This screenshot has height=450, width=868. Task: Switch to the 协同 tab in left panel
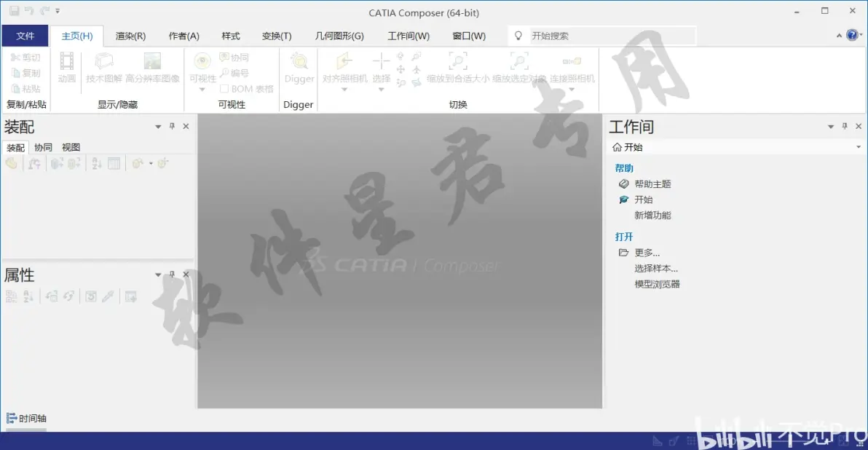pyautogui.click(x=43, y=147)
